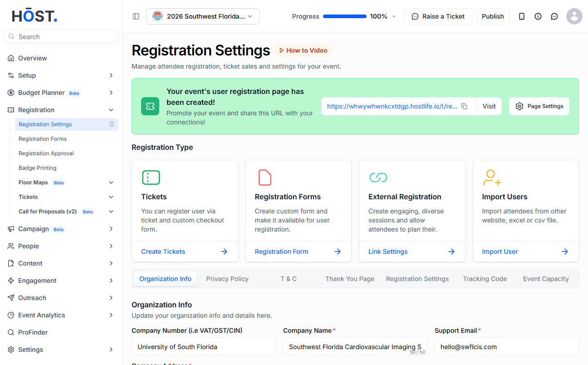Expand the Floor Maps chevron
Image resolution: width=588 pixels, height=365 pixels.
(x=111, y=182)
